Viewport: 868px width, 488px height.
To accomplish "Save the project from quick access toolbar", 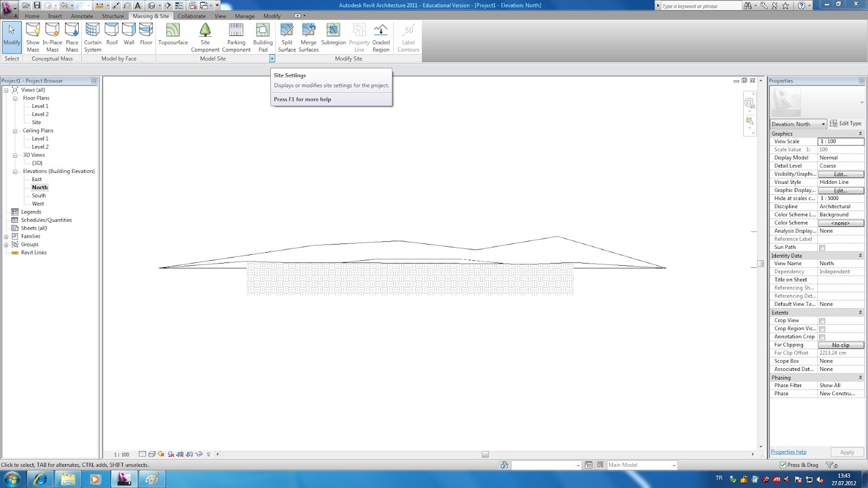I will coord(37,5).
